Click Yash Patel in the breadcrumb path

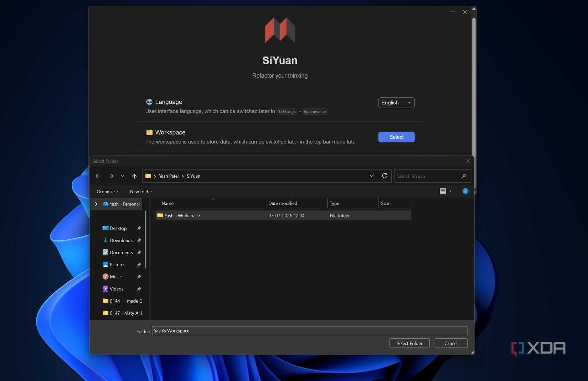169,176
